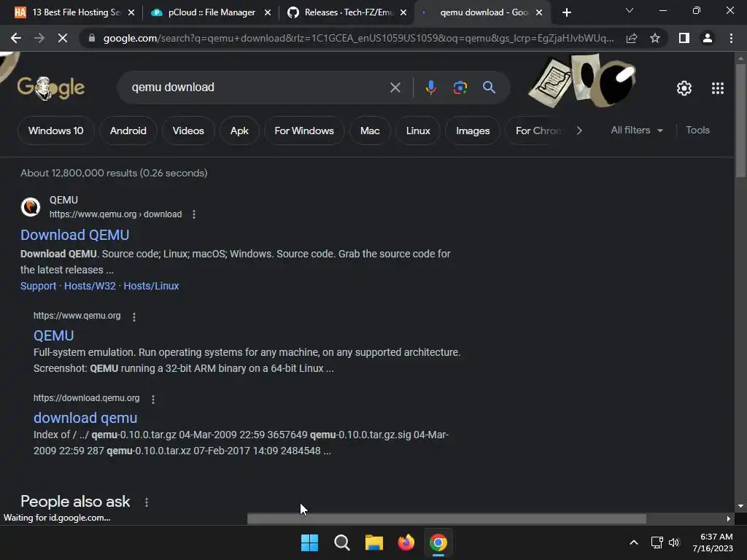Select the Apk filter chip

239,131
